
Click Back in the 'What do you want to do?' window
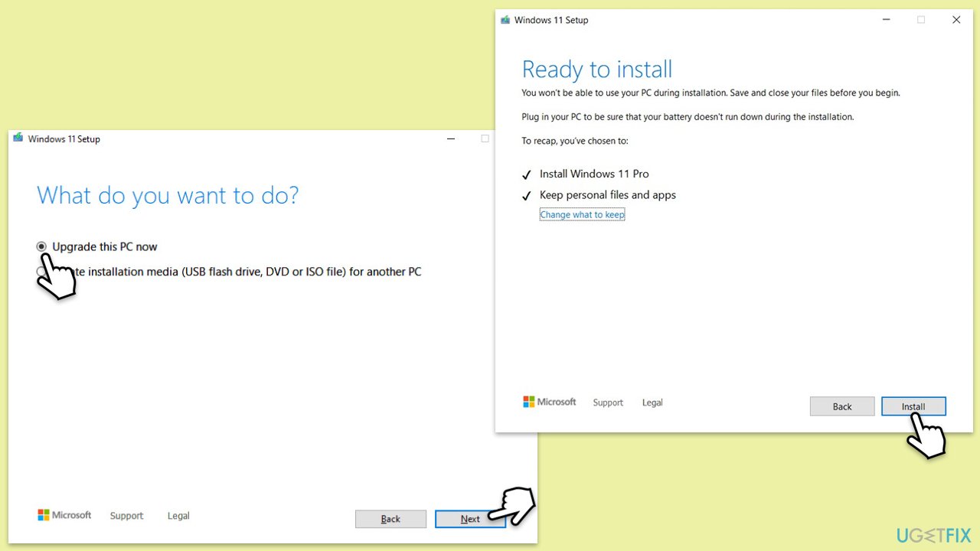(390, 519)
